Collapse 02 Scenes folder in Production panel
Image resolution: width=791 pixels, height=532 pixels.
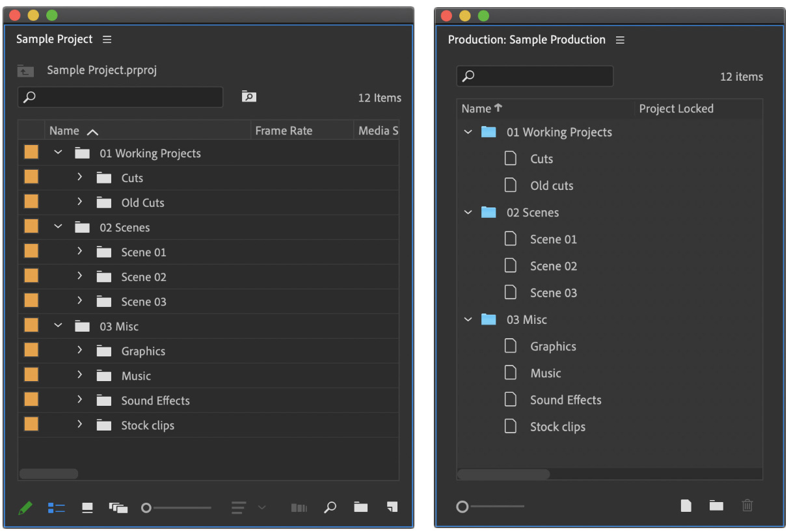(468, 213)
